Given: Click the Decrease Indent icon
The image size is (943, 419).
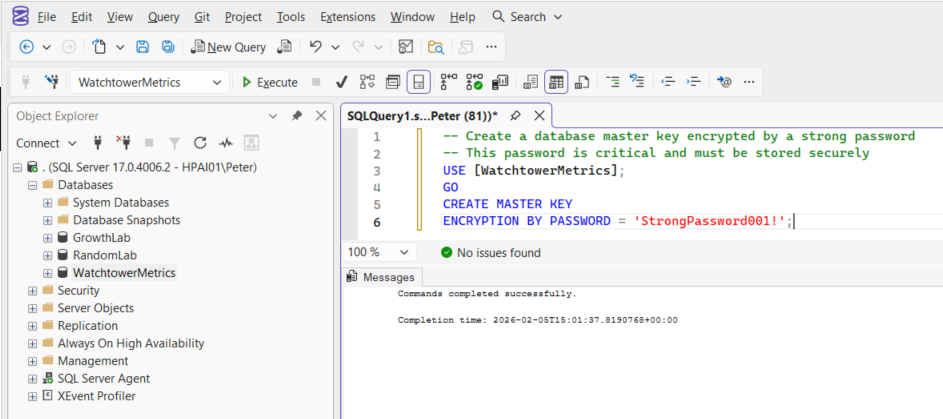Looking at the screenshot, I should [669, 82].
